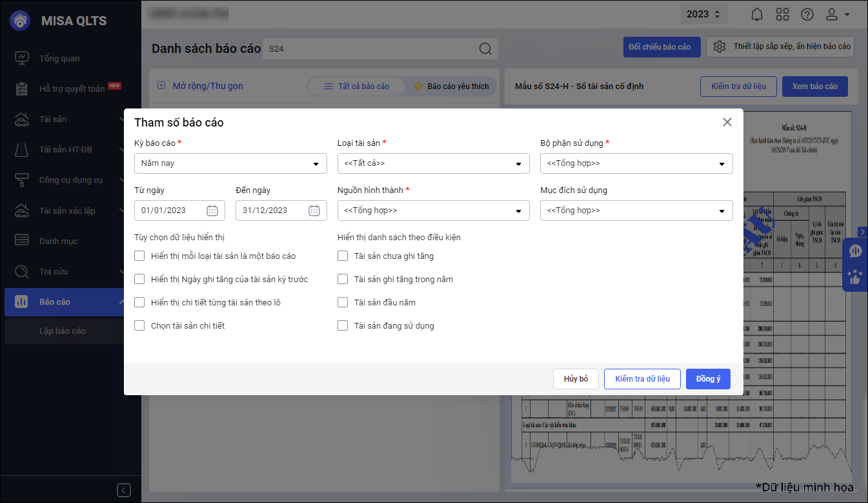Check the Tài sản đang sử dụng option
Image resolution: width=868 pixels, height=503 pixels.
pos(343,325)
